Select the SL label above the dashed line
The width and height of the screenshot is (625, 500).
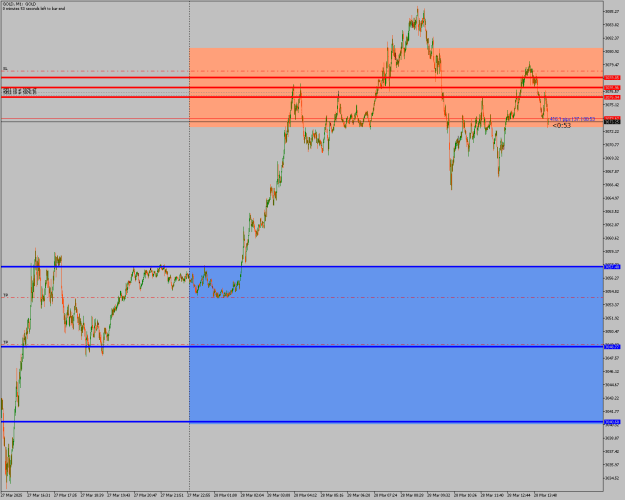5,69
